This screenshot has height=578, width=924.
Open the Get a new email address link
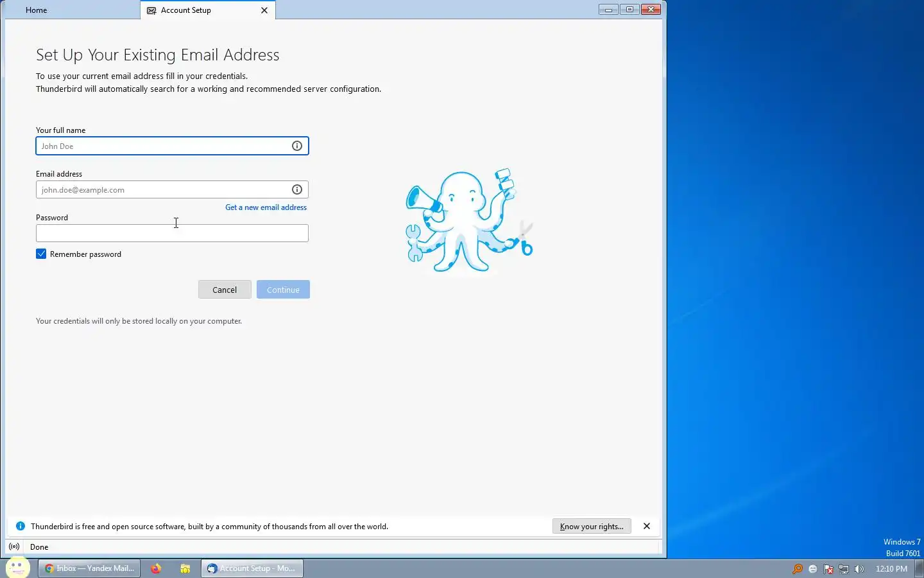point(266,207)
